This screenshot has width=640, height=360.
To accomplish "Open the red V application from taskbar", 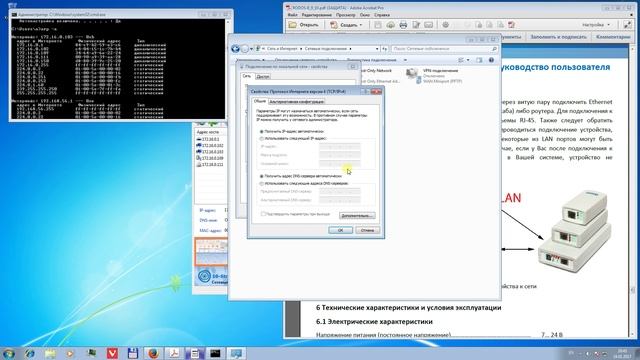I will coord(112,353).
